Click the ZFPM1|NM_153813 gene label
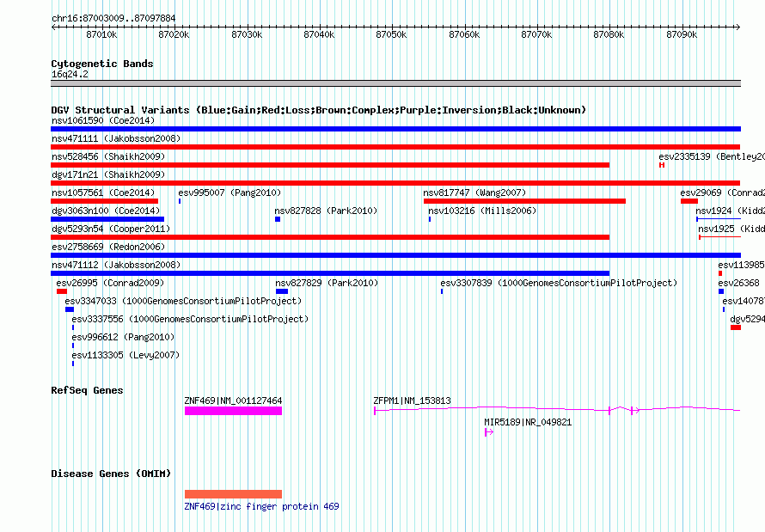 [413, 401]
